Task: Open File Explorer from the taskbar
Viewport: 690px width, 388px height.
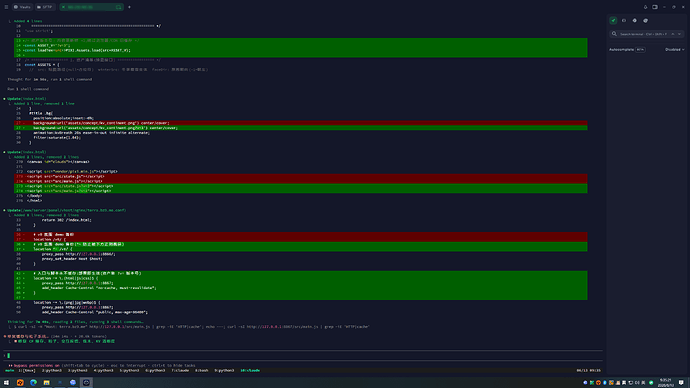Action: pos(46,383)
